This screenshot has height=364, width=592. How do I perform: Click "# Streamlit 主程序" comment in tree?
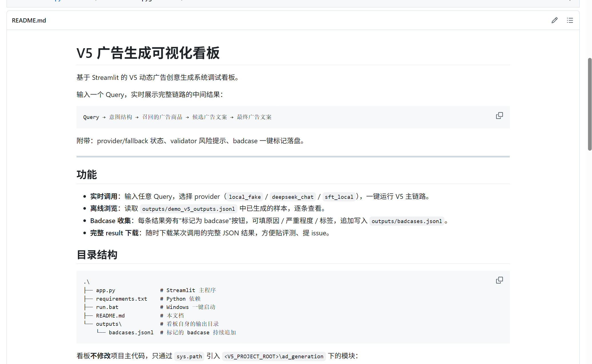point(188,290)
